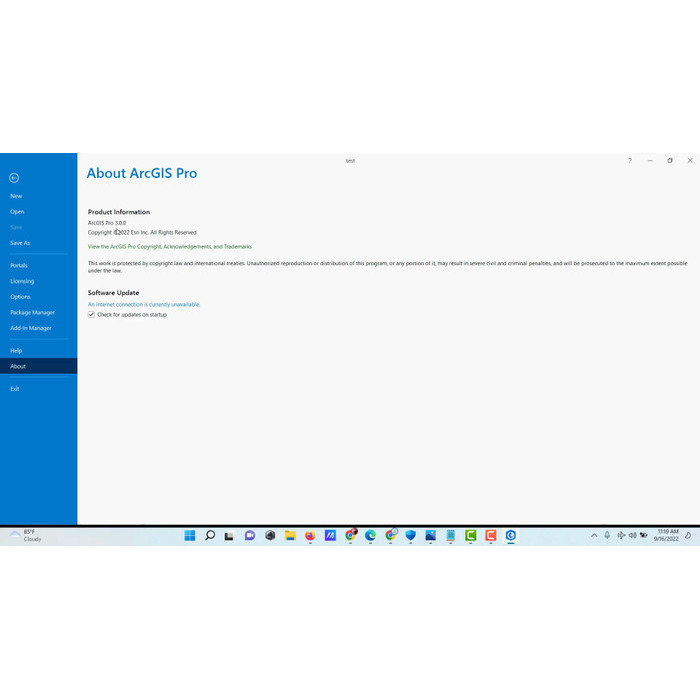Show hidden tray icons chevron
700x700 pixels.
point(594,535)
